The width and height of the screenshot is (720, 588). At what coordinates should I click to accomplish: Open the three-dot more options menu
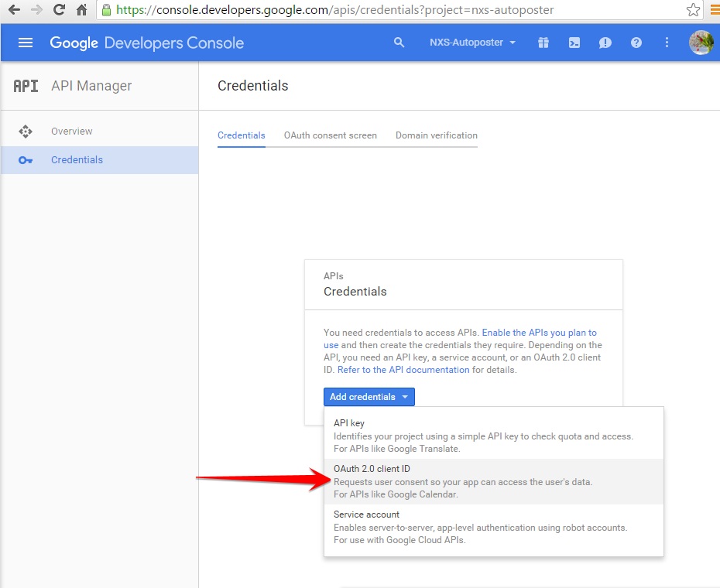[667, 43]
